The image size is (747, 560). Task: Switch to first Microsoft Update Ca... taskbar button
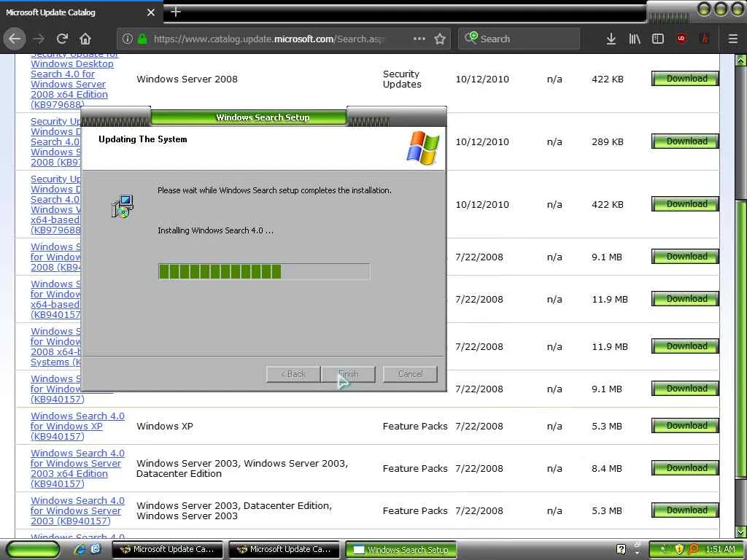[x=167, y=550]
